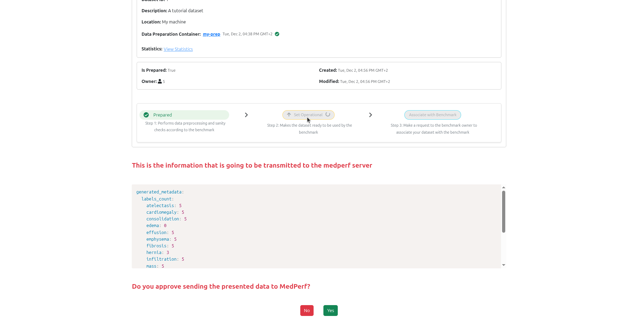This screenshot has height=324, width=644.
Task: Click the verified badge next to my-prep container
Action: pyautogui.click(x=277, y=34)
